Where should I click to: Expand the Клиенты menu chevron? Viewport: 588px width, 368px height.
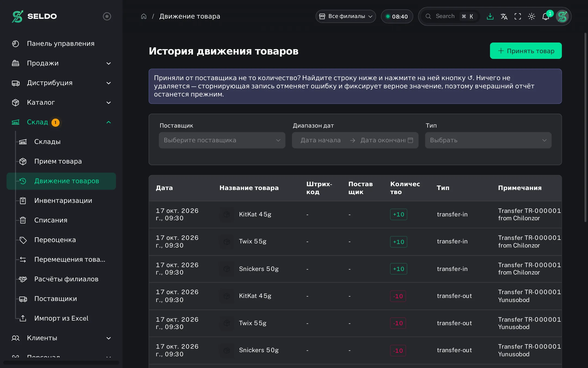(109, 338)
